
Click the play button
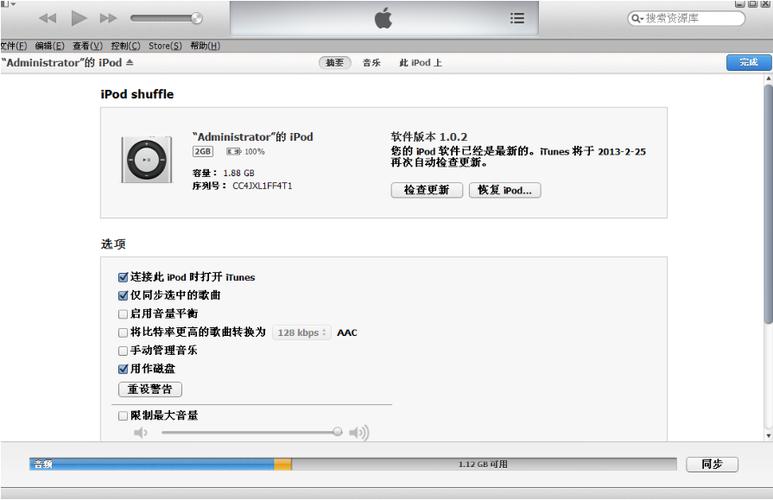pyautogui.click(x=78, y=18)
